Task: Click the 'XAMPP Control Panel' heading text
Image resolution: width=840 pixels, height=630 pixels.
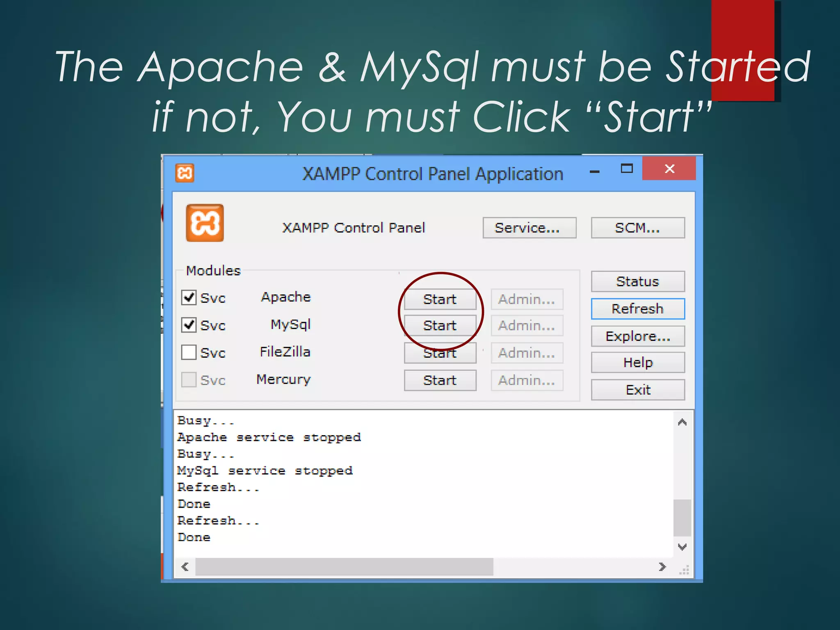Action: pos(354,228)
